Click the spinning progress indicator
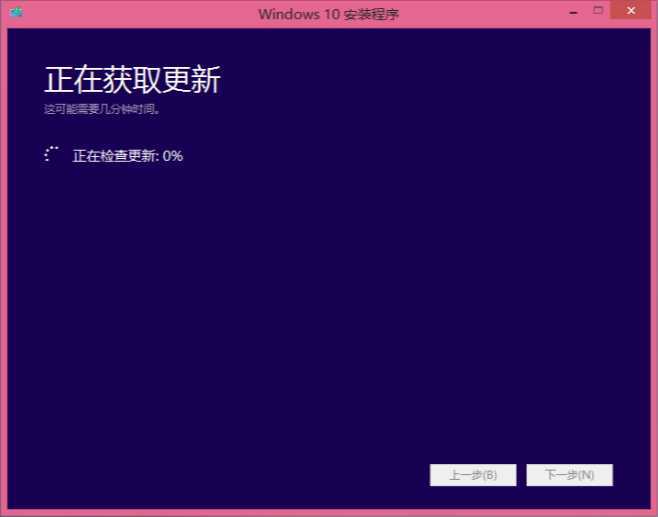 tap(51, 154)
